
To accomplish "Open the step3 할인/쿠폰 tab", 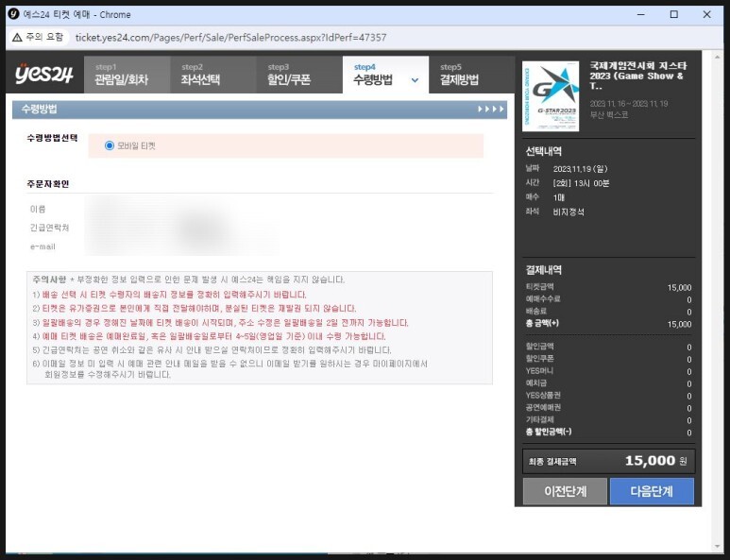I will (x=299, y=75).
